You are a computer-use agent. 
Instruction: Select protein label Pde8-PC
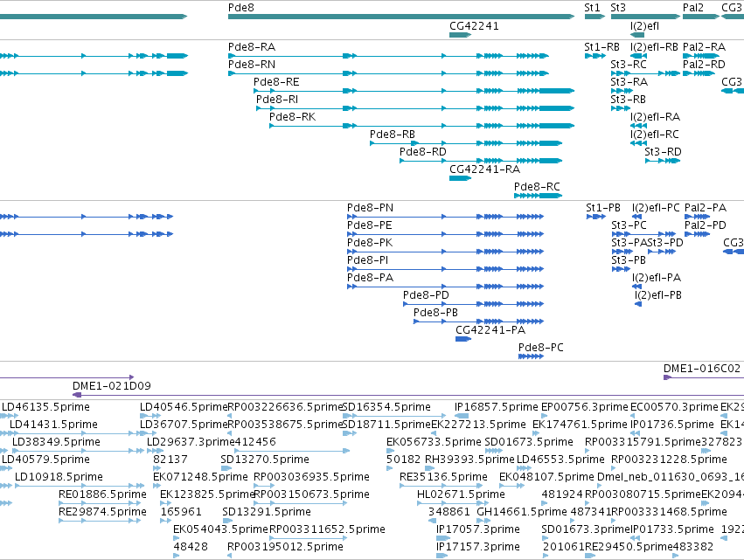pos(541,348)
